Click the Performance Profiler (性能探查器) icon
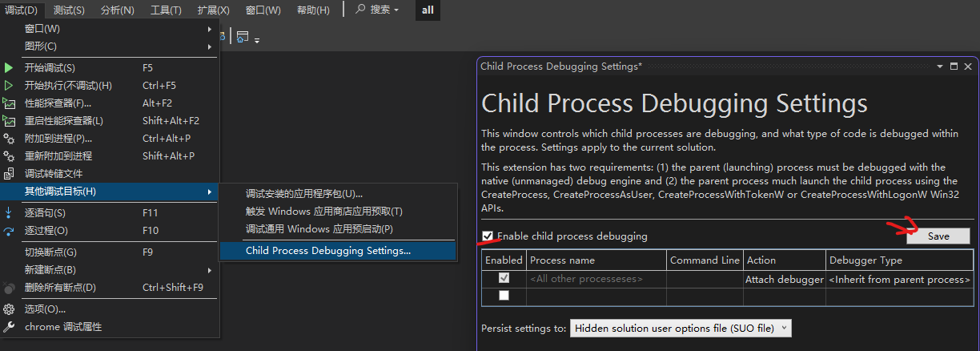980x351 pixels. point(9,103)
